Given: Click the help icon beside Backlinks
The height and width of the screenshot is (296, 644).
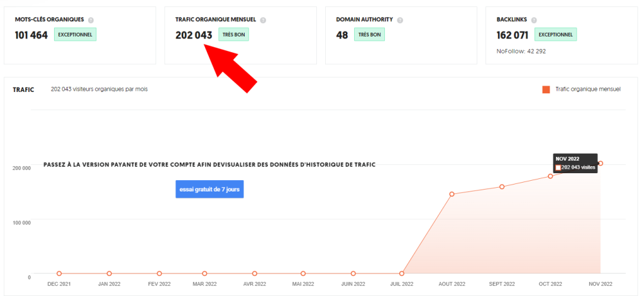Looking at the screenshot, I should pos(534,20).
